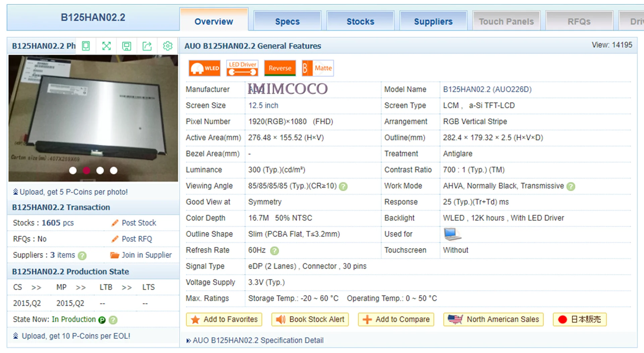
Task: Click the View: 14195 counter
Action: tap(612, 45)
